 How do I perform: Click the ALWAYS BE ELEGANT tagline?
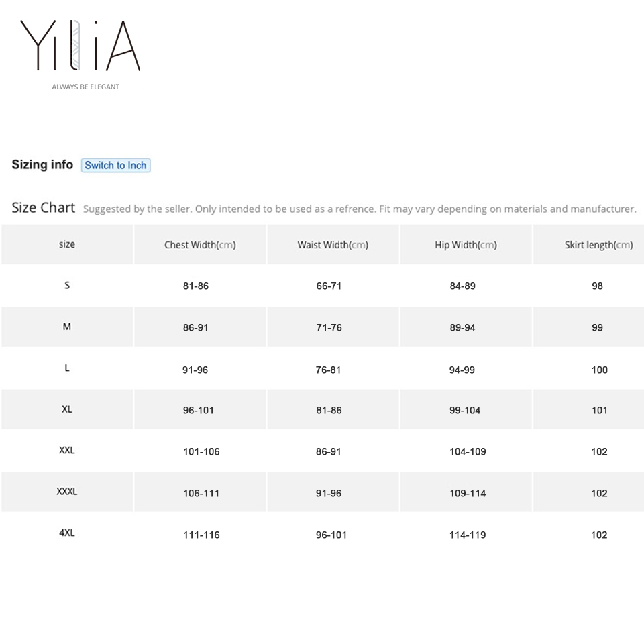click(x=85, y=87)
